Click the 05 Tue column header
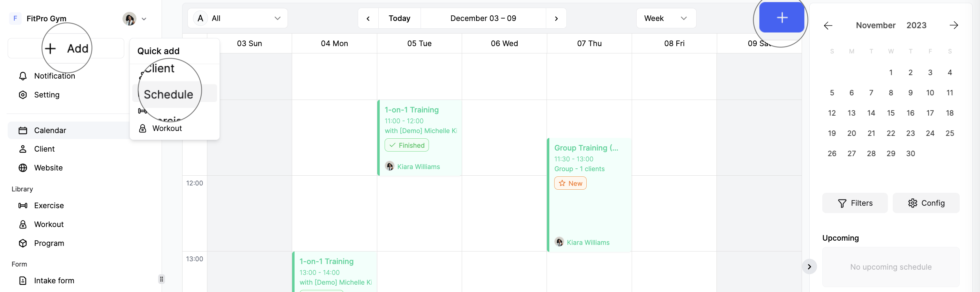This screenshot has height=292, width=980. (420, 43)
